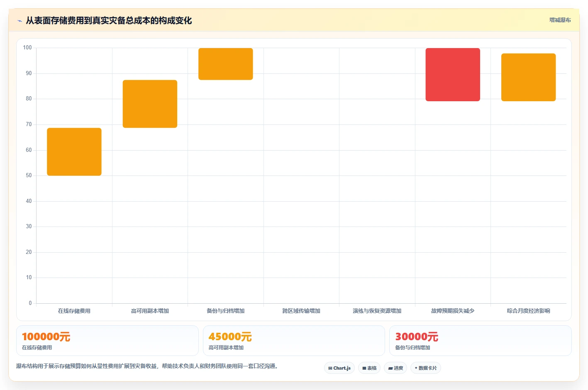Image resolution: width=588 pixels, height=390 pixels.
Task: Click the 50 tick on the y-axis
Action: tap(29, 175)
